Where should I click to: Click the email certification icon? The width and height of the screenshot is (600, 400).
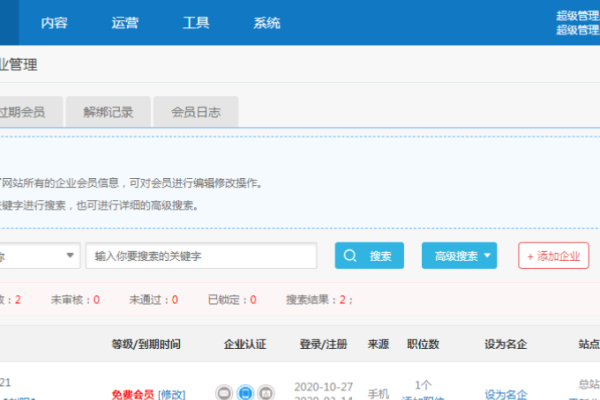pyautogui.click(x=224, y=392)
